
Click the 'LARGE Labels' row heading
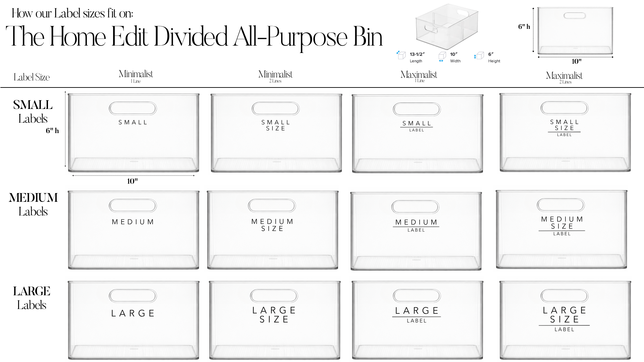[x=32, y=298]
